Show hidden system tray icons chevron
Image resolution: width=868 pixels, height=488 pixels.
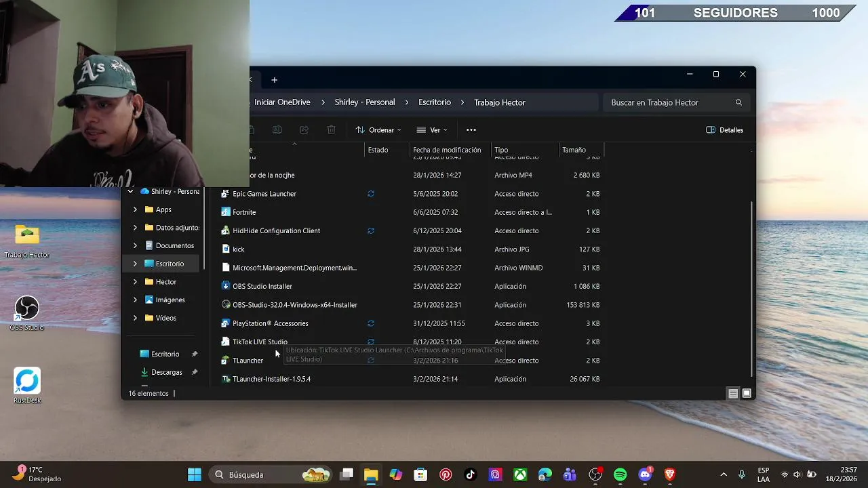[724, 474]
